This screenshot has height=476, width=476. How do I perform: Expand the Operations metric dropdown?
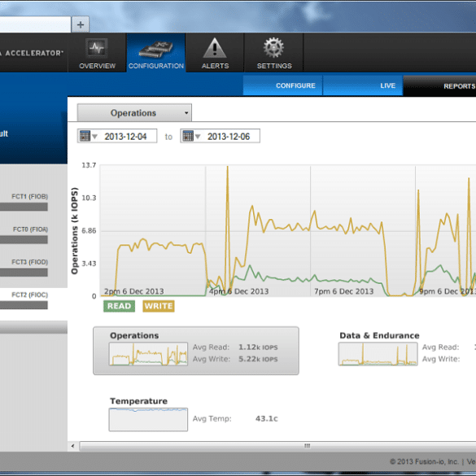(x=134, y=112)
